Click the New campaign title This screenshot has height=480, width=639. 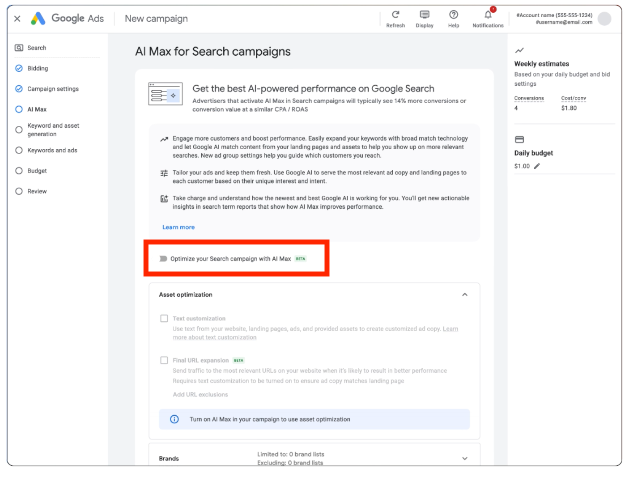[156, 18]
